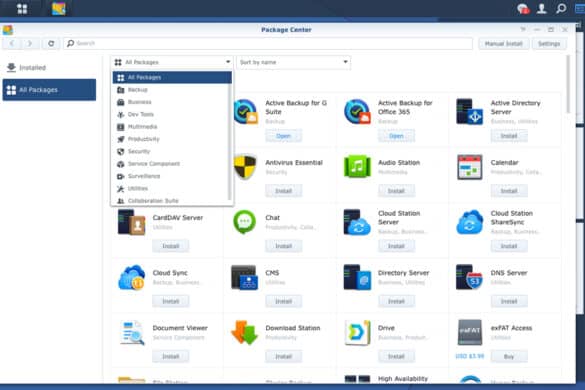Click the Manual Install button
The width and height of the screenshot is (585, 390).
click(x=503, y=44)
